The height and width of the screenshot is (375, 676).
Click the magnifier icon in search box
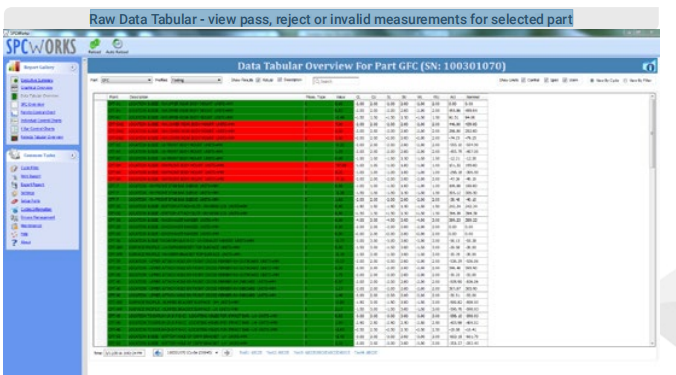tap(317, 81)
